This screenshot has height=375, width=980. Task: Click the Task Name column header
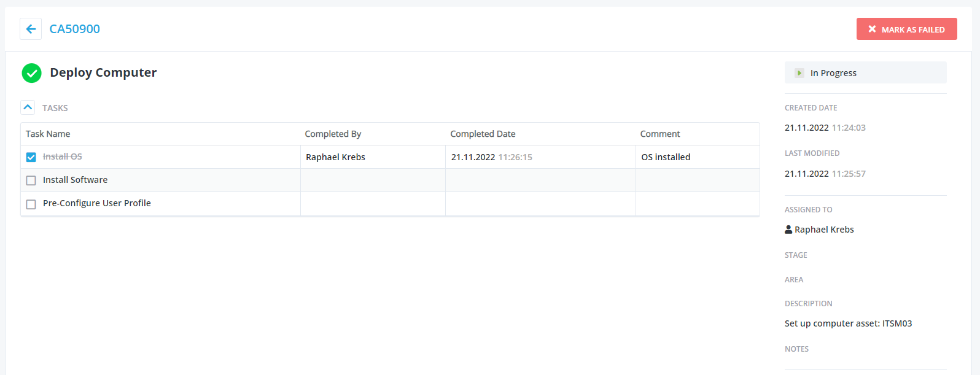(48, 134)
